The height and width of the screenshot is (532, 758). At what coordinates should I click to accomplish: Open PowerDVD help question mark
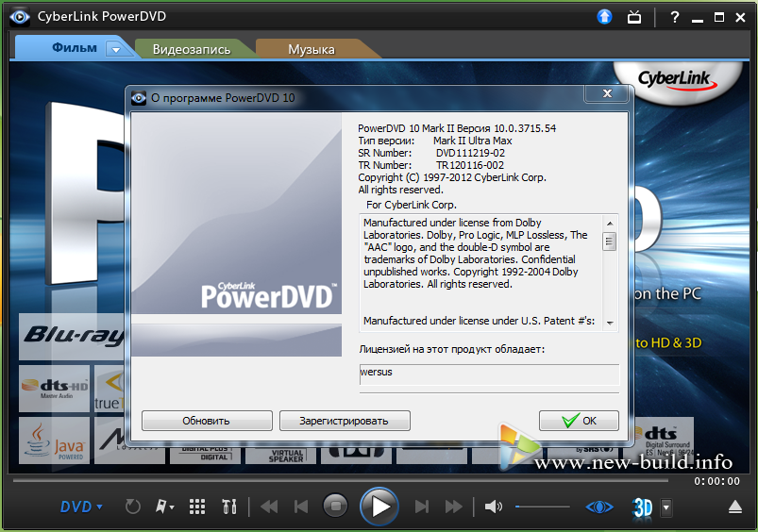pyautogui.click(x=674, y=17)
